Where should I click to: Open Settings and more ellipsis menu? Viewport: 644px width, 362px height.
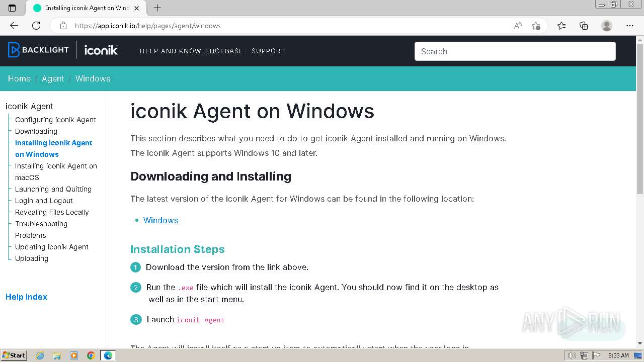point(630,26)
